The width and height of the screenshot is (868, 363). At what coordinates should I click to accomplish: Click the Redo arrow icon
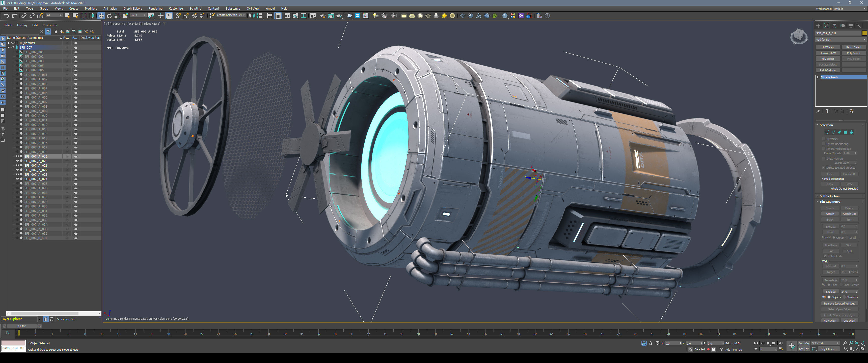pos(14,15)
